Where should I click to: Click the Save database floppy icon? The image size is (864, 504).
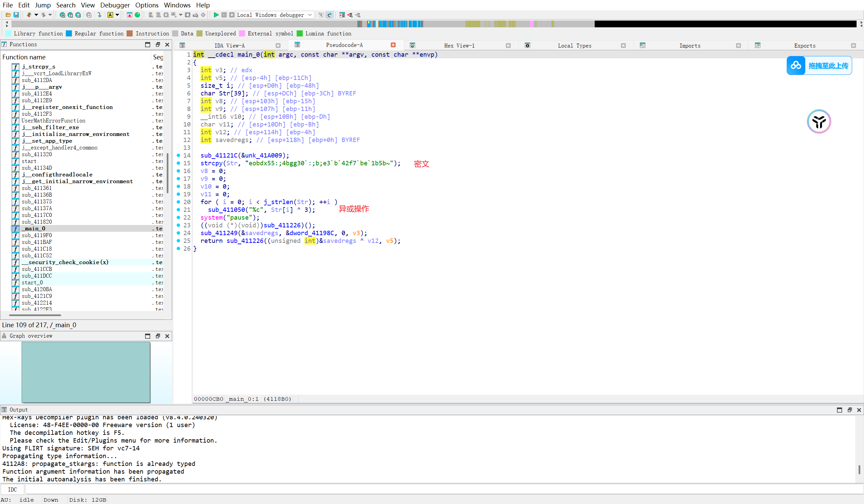[16, 15]
